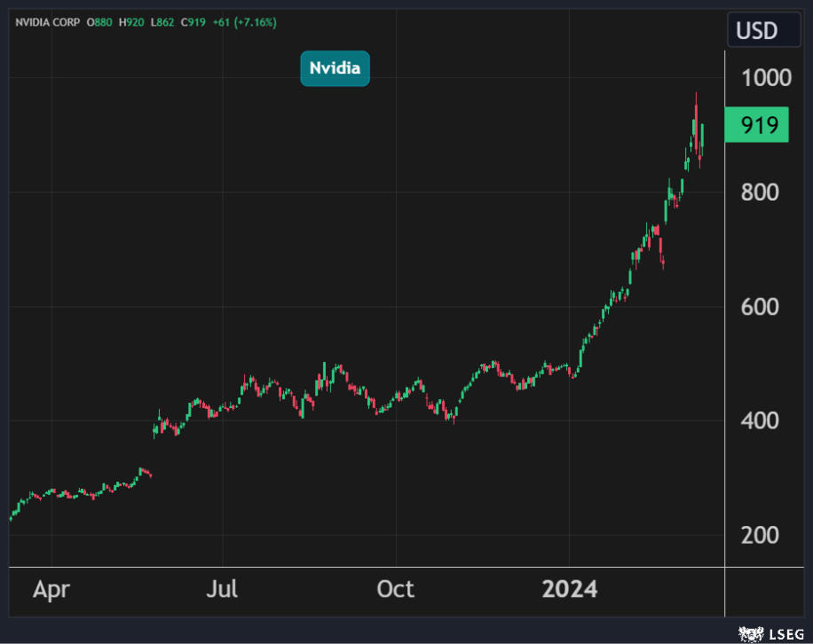Click the 200 price axis label

(x=760, y=535)
